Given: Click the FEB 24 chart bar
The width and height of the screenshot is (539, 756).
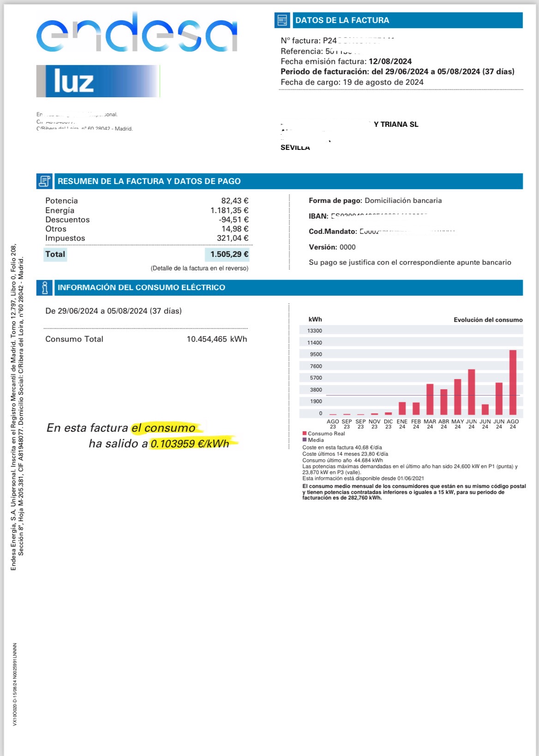Looking at the screenshot, I should [416, 409].
